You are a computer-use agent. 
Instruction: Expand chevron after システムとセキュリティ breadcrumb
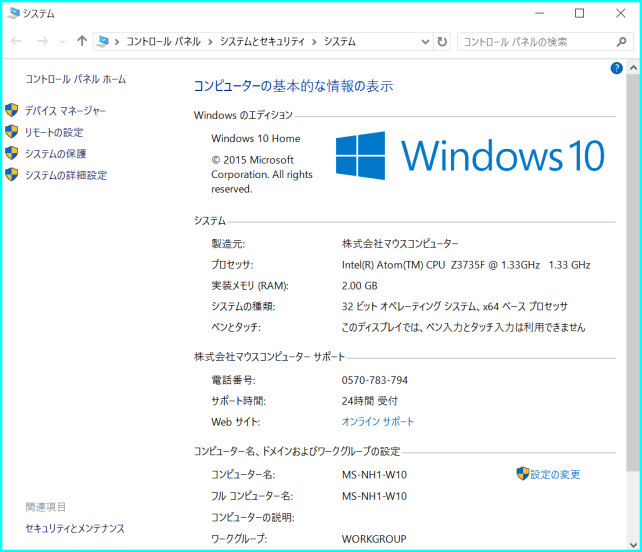tap(314, 42)
